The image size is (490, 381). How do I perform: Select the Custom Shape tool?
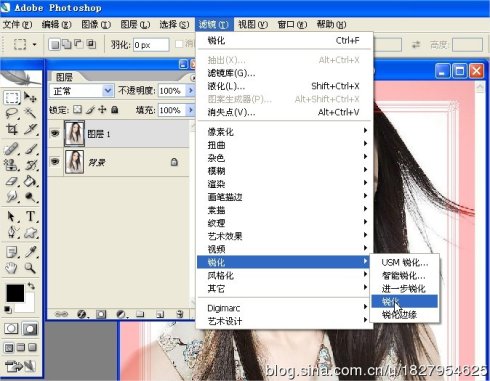(30, 232)
